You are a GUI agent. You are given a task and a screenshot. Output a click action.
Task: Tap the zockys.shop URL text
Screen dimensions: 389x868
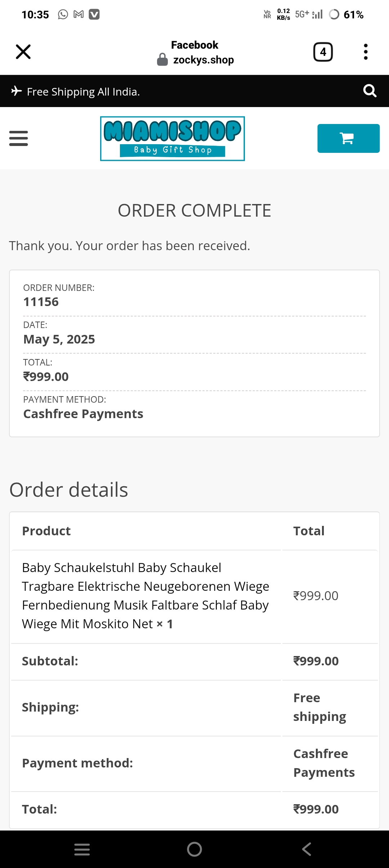[x=204, y=60]
